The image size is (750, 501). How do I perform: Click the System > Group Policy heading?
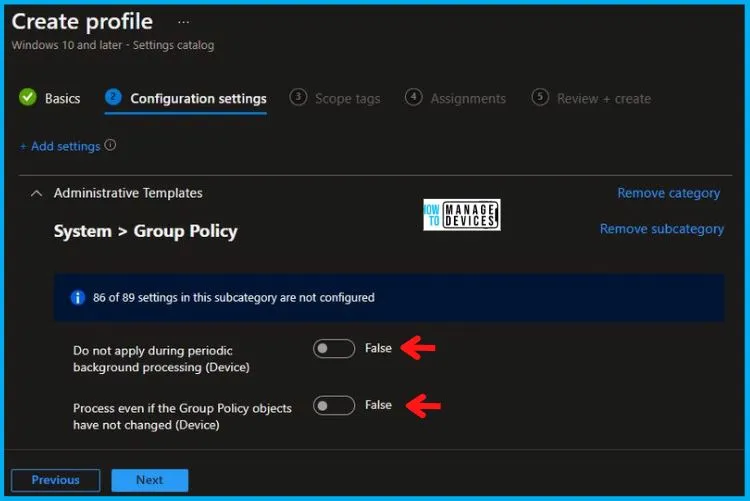coord(145,231)
